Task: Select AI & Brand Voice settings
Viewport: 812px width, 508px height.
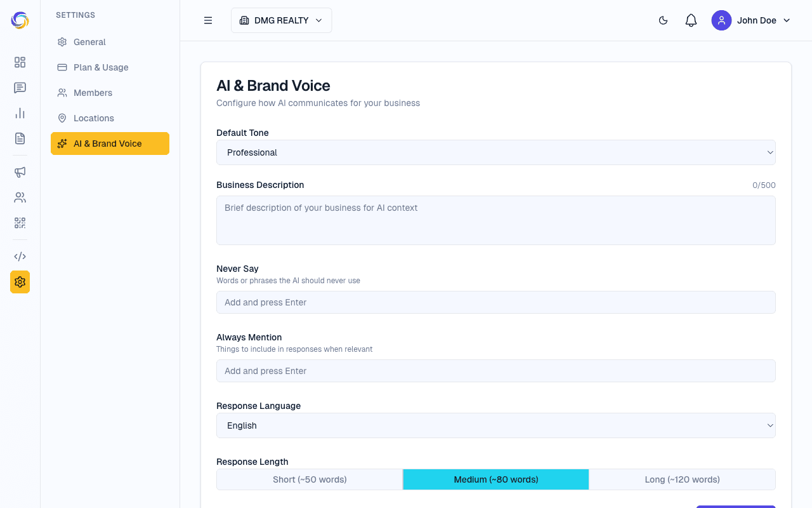Action: point(110,144)
